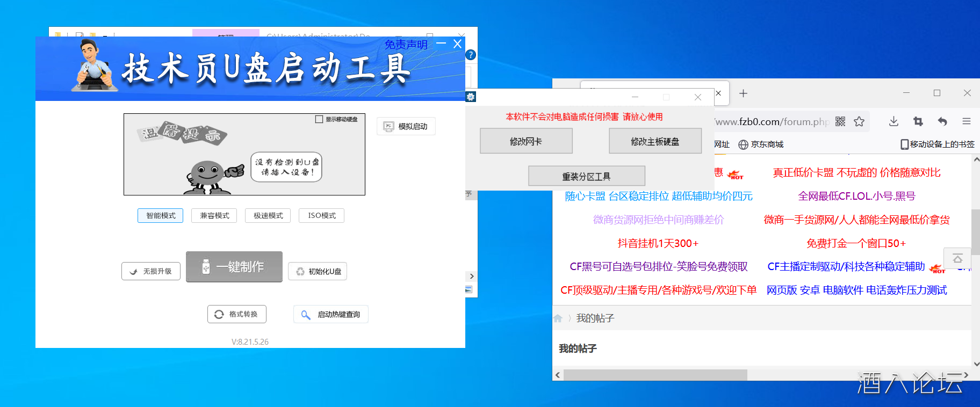Click the 修改网卡 button

(526, 141)
